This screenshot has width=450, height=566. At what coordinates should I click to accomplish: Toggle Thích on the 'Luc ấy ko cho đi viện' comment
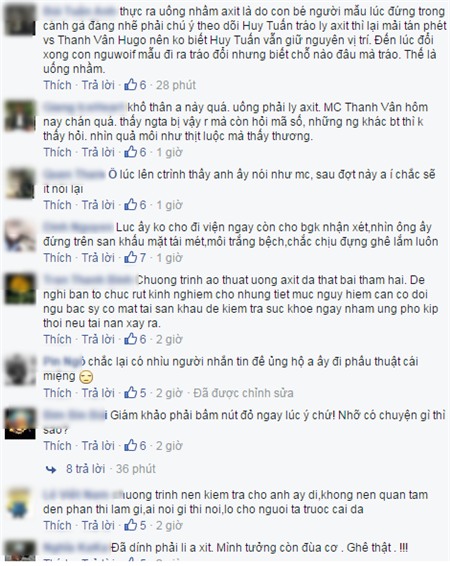tap(57, 257)
